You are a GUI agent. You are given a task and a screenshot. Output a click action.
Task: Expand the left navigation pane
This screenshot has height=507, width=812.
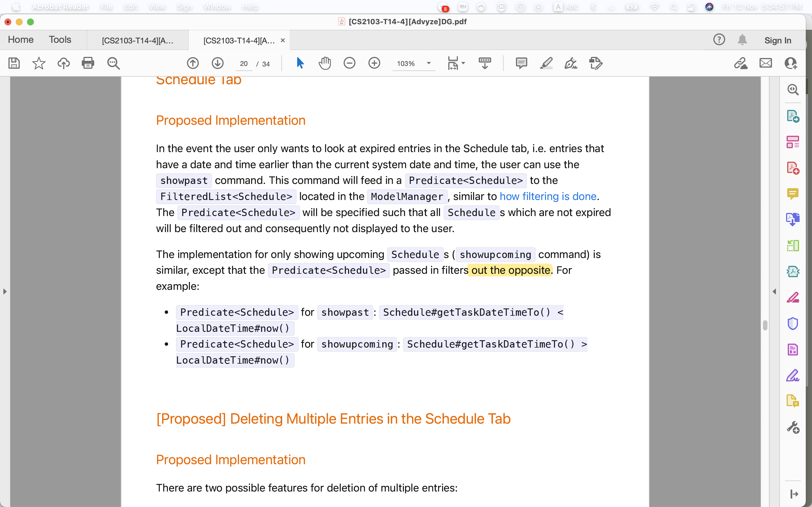[5, 292]
